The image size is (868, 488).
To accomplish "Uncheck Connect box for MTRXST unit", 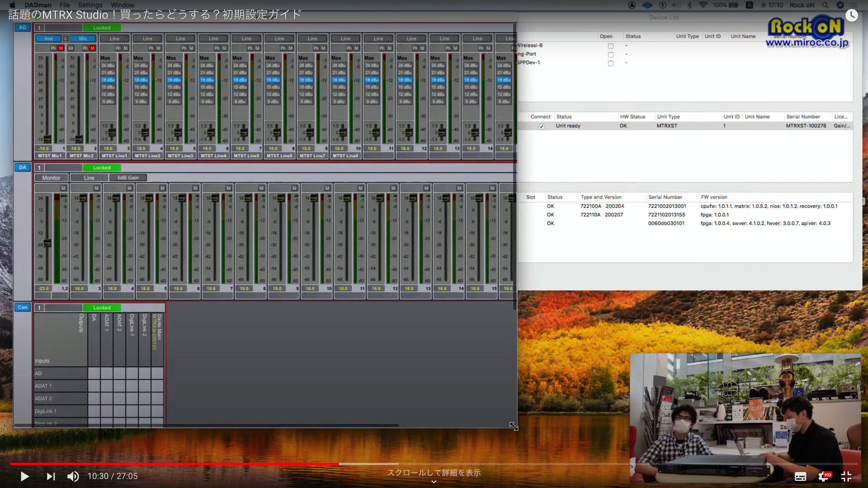I will click(541, 126).
